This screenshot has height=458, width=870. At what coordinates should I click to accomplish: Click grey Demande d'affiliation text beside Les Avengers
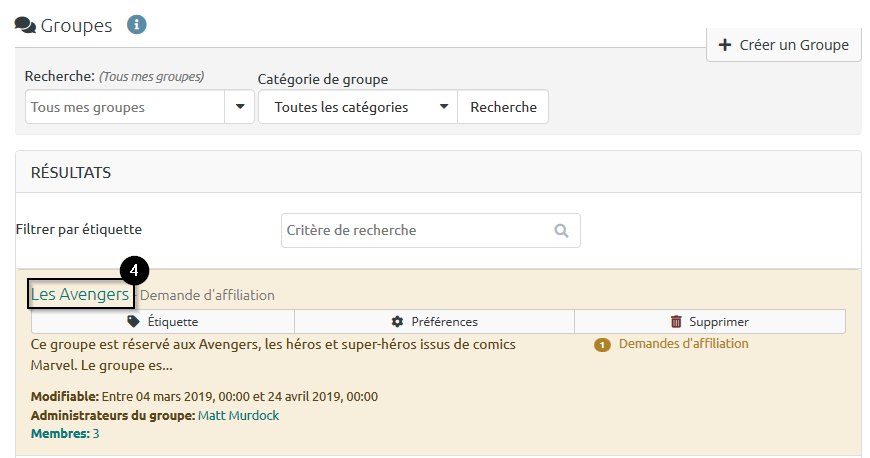pyautogui.click(x=207, y=296)
